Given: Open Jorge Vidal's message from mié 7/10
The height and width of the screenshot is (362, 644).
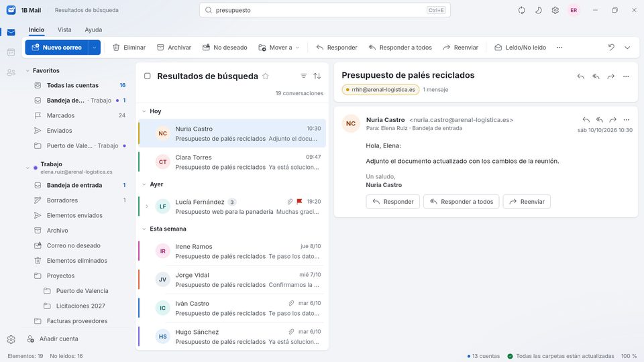Looking at the screenshot, I should click(x=232, y=280).
